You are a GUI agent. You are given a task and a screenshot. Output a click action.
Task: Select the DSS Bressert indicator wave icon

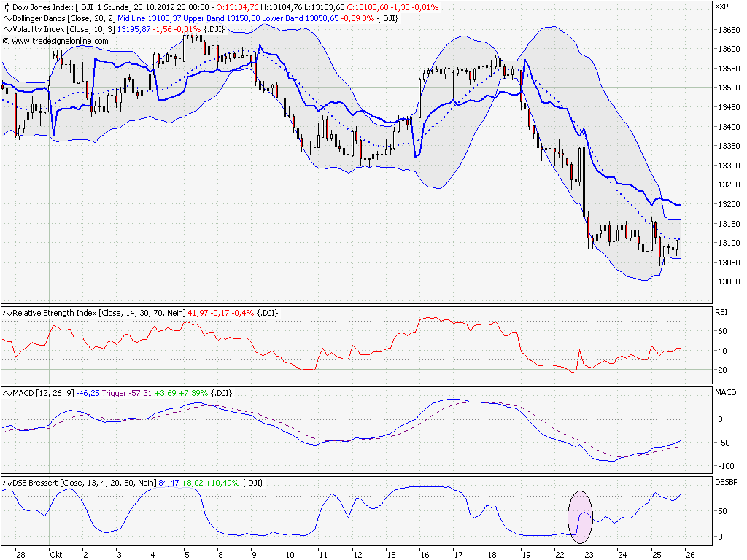click(x=7, y=482)
